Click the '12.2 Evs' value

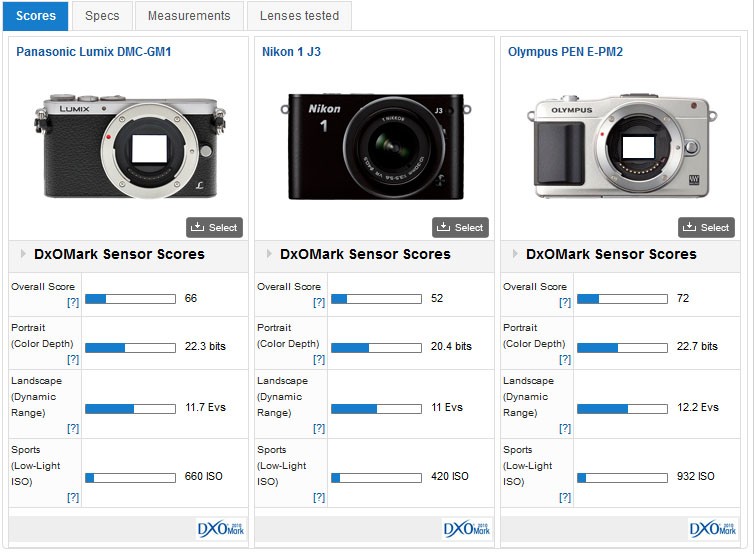click(x=698, y=407)
